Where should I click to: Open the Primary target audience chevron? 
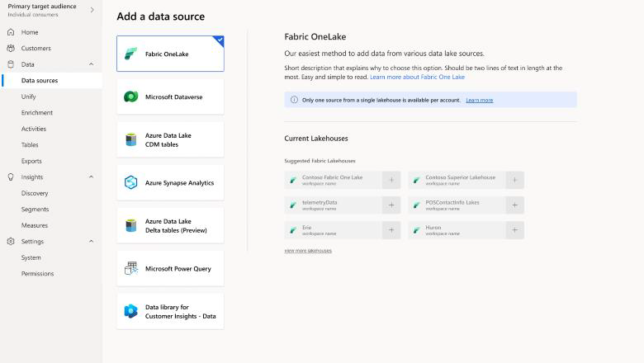[x=92, y=10]
